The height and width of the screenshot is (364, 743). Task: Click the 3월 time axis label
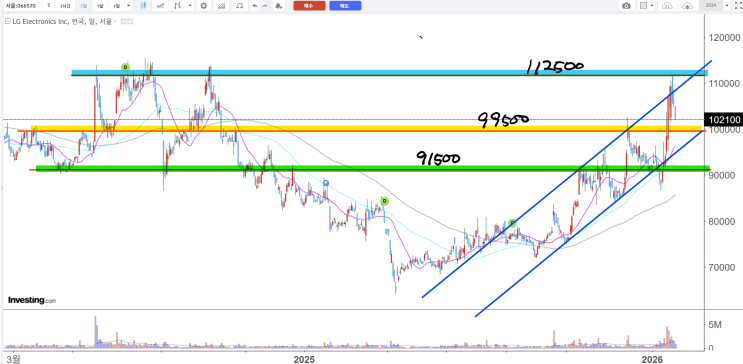(13, 359)
